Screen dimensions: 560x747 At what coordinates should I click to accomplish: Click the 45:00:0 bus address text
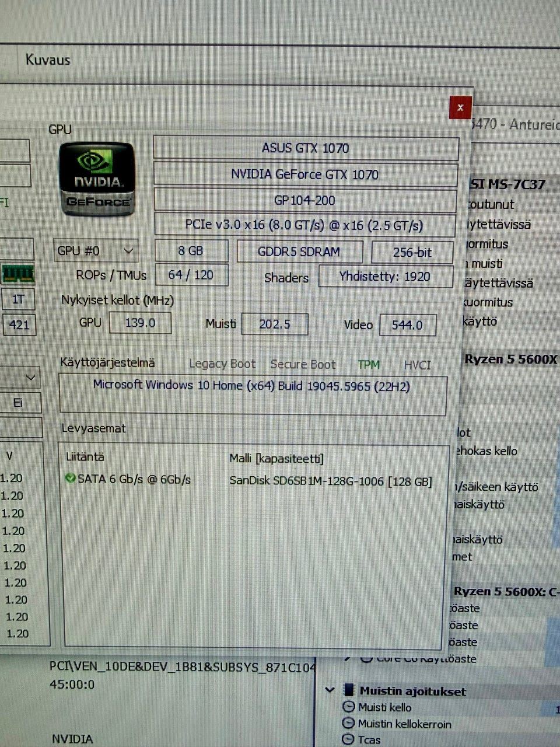tap(72, 684)
